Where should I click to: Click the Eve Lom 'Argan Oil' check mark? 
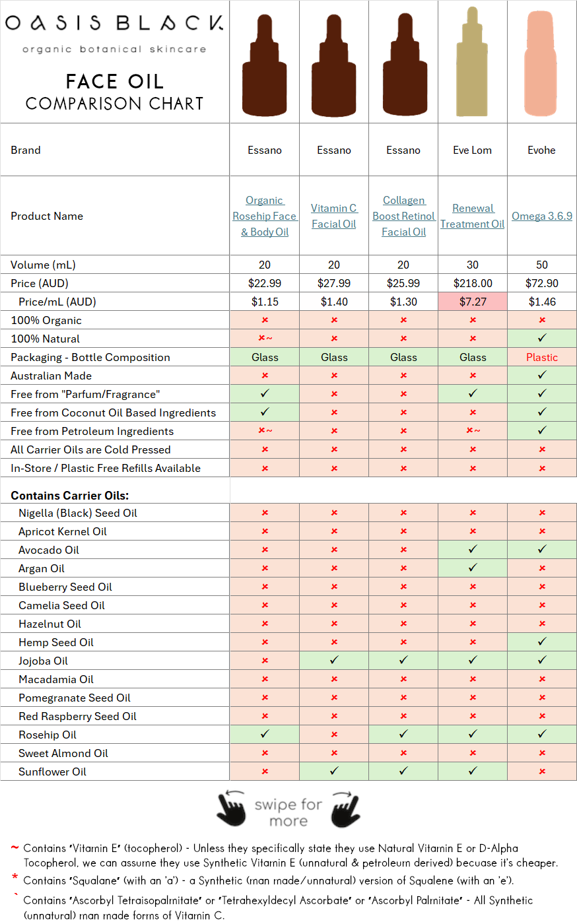(473, 568)
